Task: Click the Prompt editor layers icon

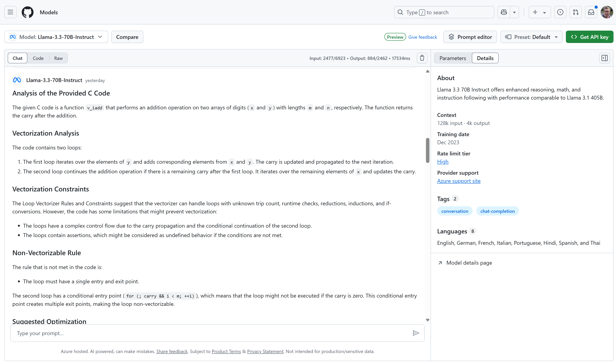Action: click(451, 37)
